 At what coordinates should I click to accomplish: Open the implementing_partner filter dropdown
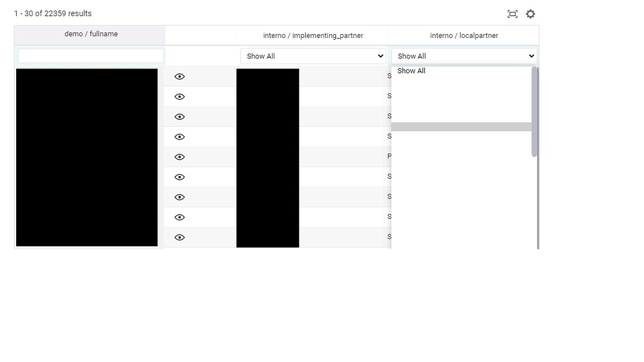pyautogui.click(x=313, y=55)
